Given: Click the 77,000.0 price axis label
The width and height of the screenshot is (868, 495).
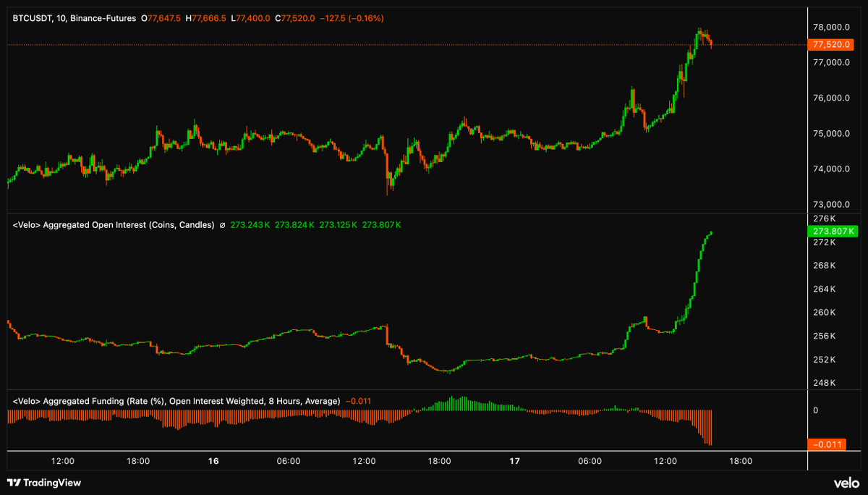Looking at the screenshot, I should [x=830, y=63].
